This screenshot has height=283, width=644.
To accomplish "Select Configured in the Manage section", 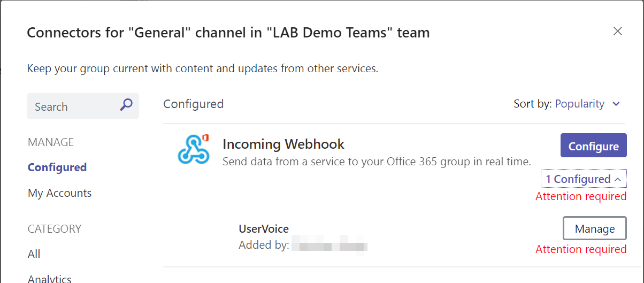I will coord(57,167).
